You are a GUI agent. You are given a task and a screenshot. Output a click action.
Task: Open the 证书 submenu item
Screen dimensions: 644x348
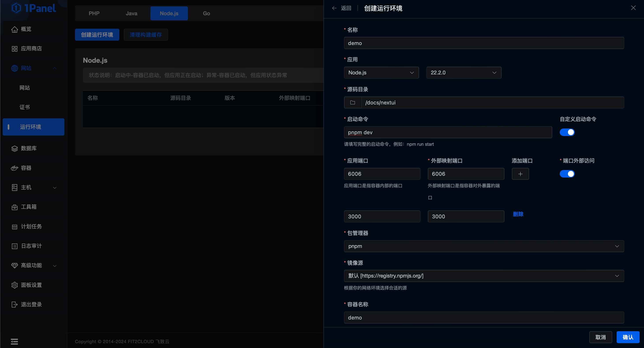point(24,107)
